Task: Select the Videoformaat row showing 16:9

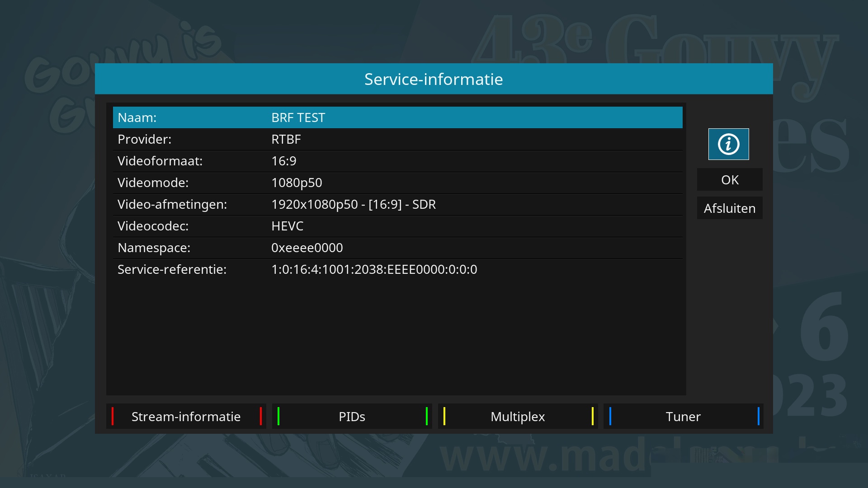Action: (398, 161)
